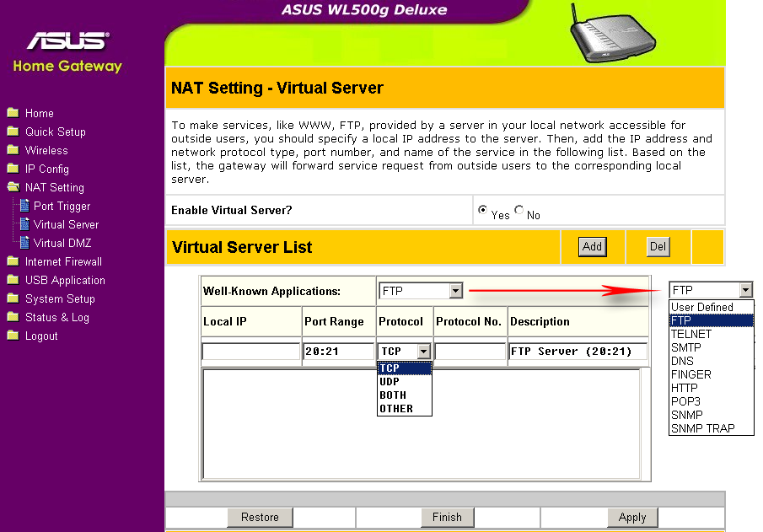Open the Well-Known Applications dropdown in the table
Screen dimensions: 763x532
[x=421, y=291]
